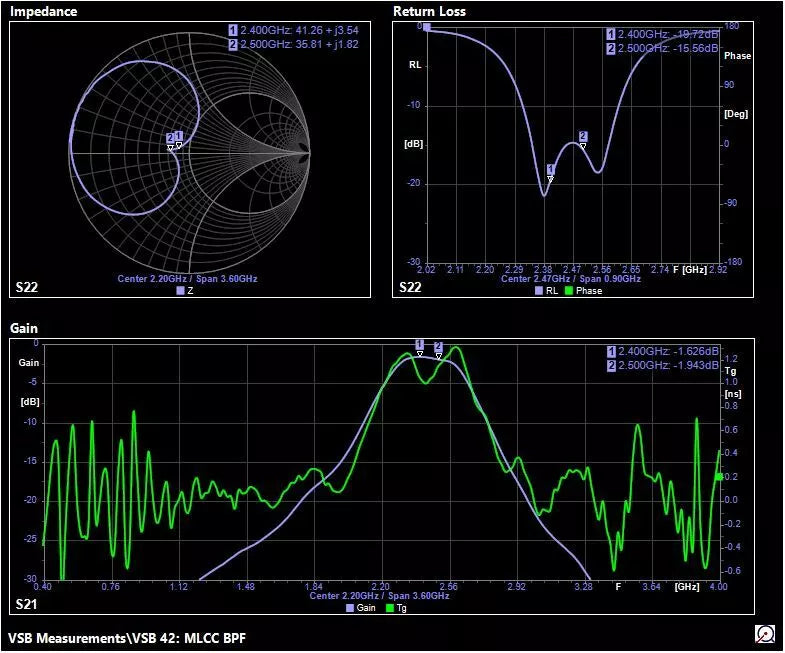Click Gain plot 'Center 2.20GHz / Span 3.60GHz' text
Image resolution: width=785 pixels, height=653 pixels.
tap(379, 596)
